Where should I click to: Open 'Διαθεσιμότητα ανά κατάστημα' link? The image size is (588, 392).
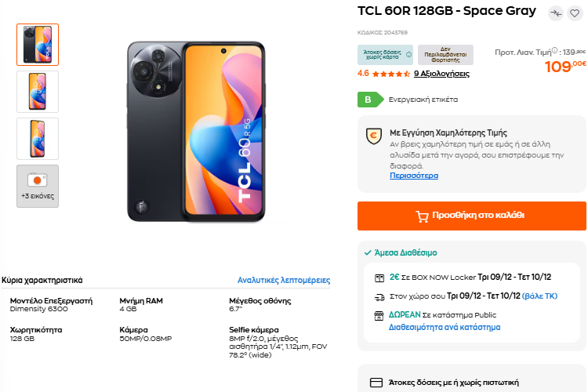(445, 327)
